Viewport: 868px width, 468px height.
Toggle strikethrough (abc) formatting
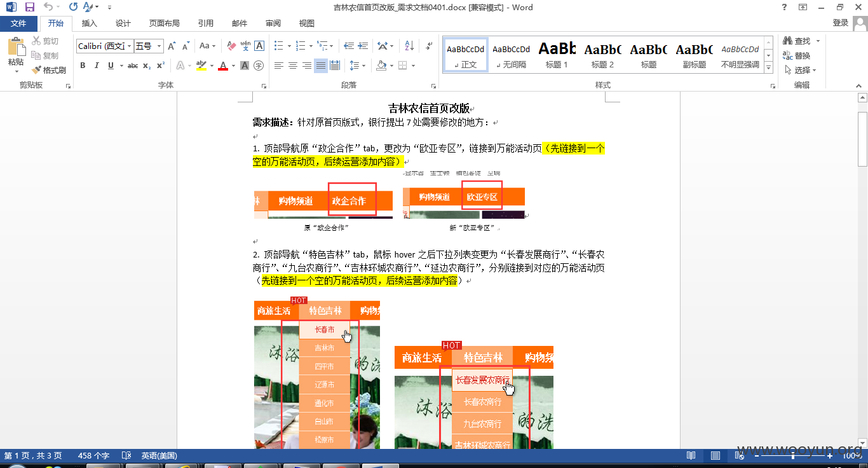[x=133, y=65]
